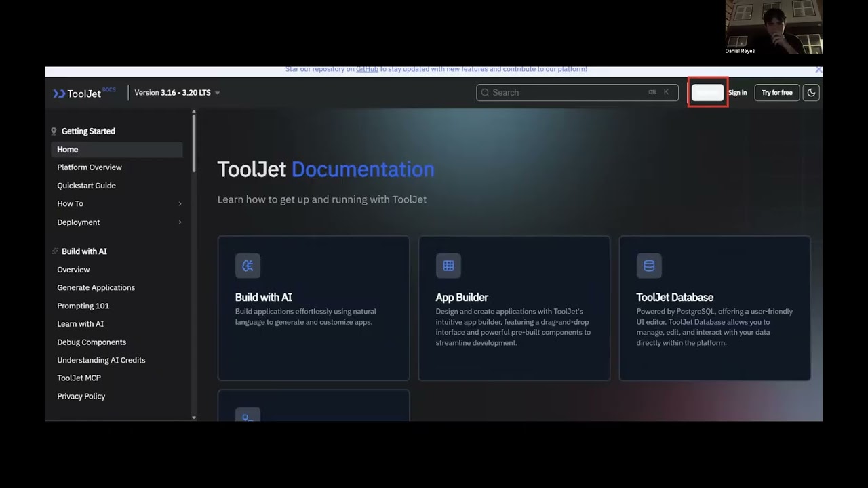Screen dimensions: 868x488
Task: Click the ToolJet logo in the header
Action: pyautogui.click(x=84, y=93)
